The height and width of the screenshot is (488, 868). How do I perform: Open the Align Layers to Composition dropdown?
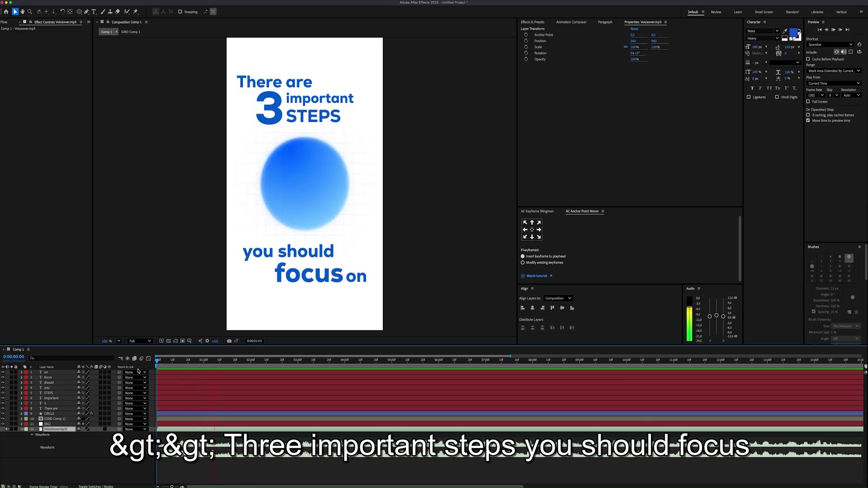pos(558,298)
